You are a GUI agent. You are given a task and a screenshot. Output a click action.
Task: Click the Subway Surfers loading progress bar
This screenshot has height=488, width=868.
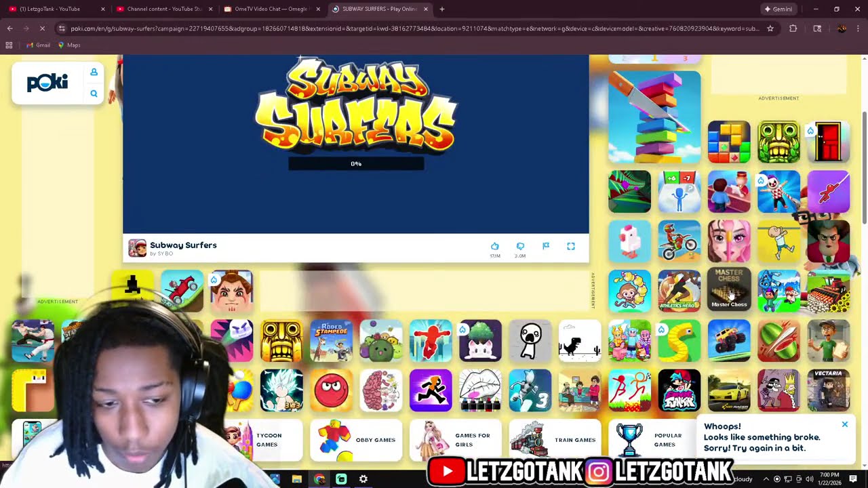[356, 163]
